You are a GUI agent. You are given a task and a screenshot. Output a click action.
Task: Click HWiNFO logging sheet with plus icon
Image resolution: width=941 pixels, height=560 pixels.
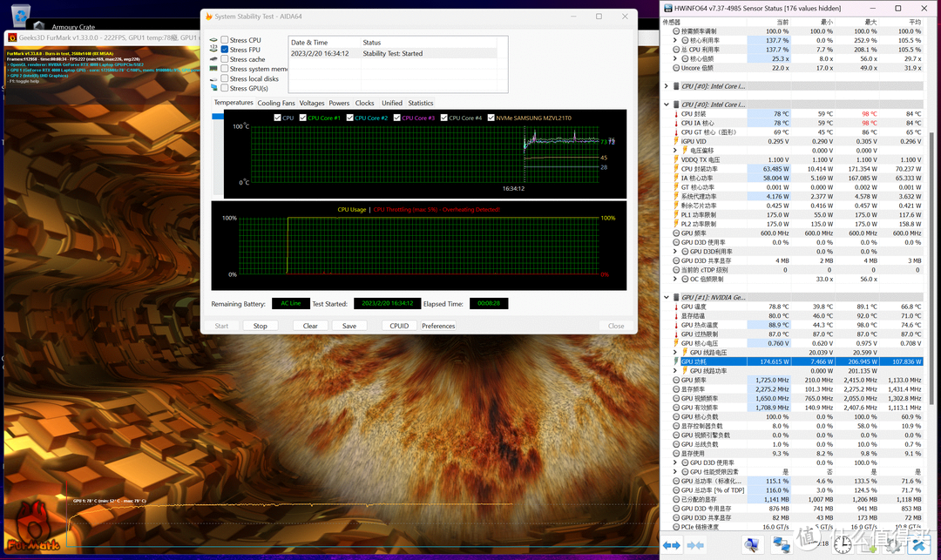pos(869,544)
